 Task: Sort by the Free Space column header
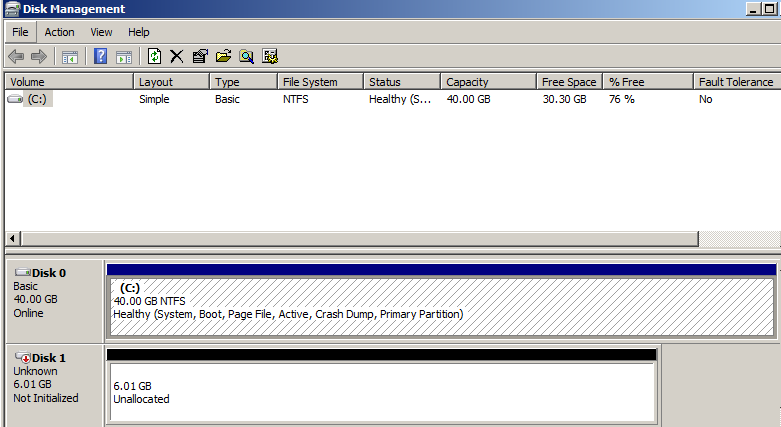click(568, 82)
